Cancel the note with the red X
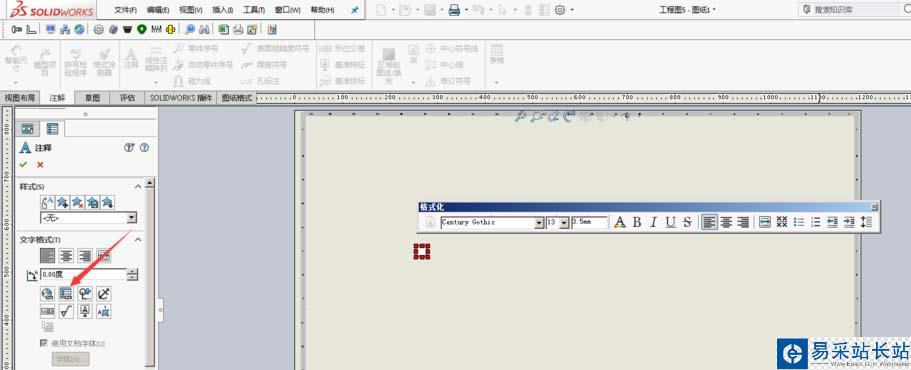Image resolution: width=911 pixels, height=370 pixels. pyautogui.click(x=40, y=165)
